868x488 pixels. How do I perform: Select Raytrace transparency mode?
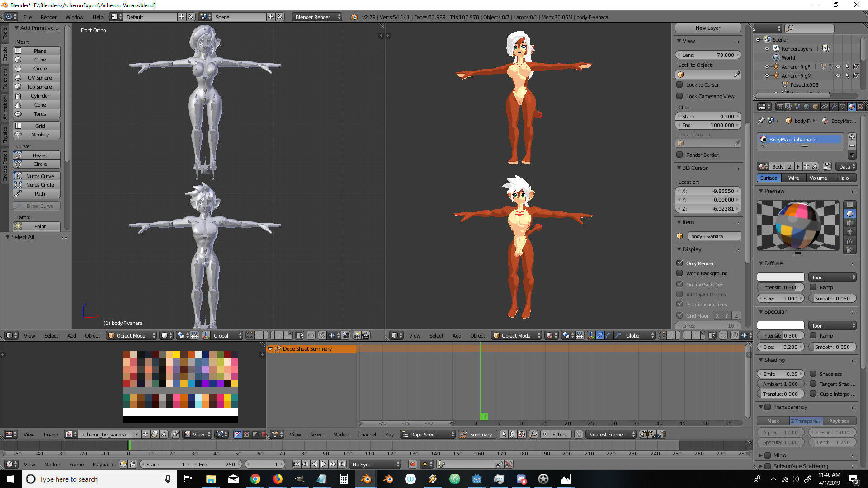click(840, 421)
